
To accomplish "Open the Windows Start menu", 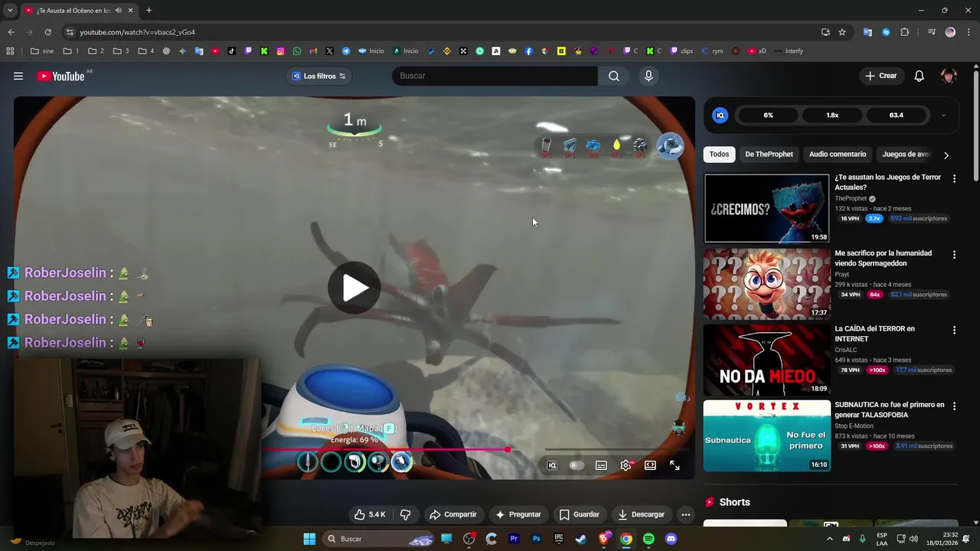I will point(309,539).
